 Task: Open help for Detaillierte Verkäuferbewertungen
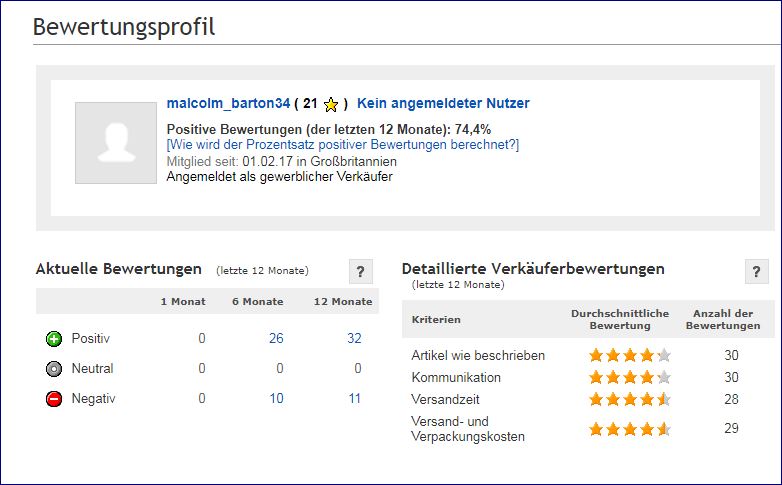pos(757,271)
